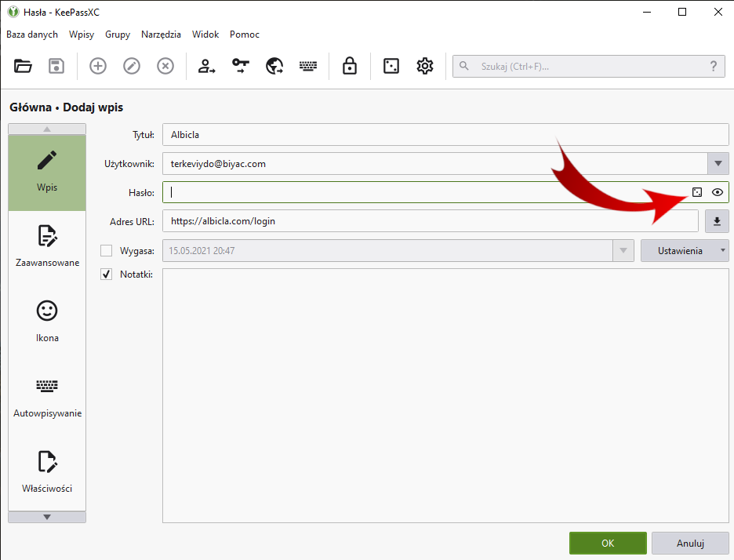Open Ustawienia presets dropdown
This screenshot has width=734, height=560.
[685, 250]
